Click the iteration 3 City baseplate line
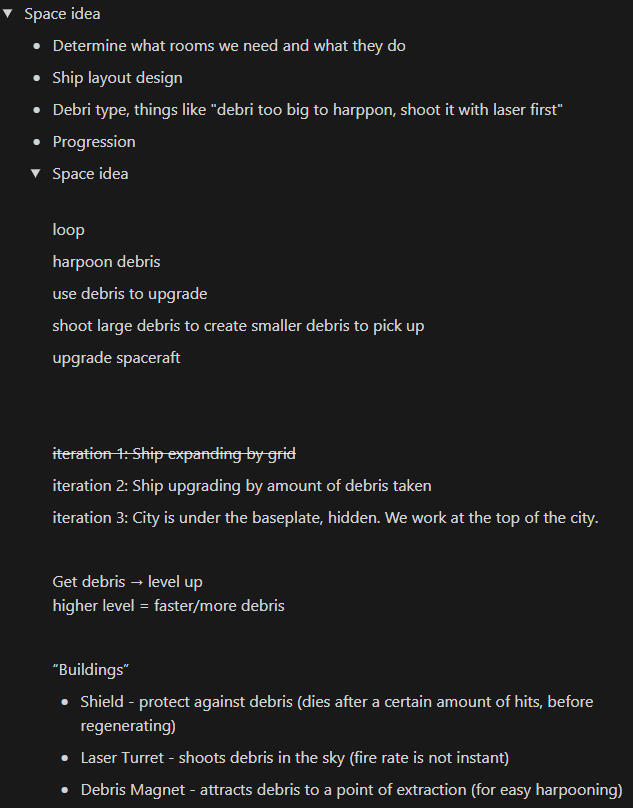Image resolution: width=633 pixels, height=808 pixels. (325, 517)
